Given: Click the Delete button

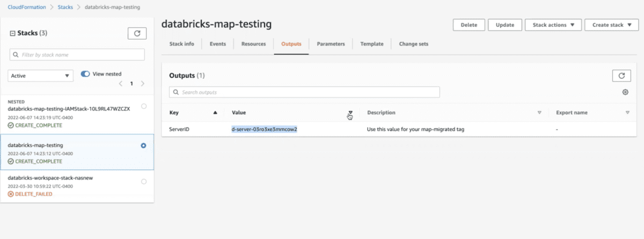Looking at the screenshot, I should coord(469,25).
